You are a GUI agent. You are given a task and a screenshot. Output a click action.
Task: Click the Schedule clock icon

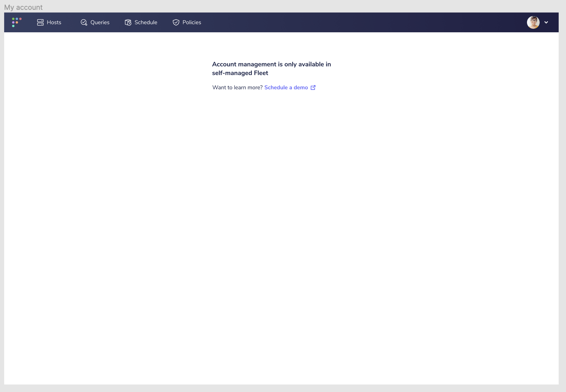[x=128, y=22]
